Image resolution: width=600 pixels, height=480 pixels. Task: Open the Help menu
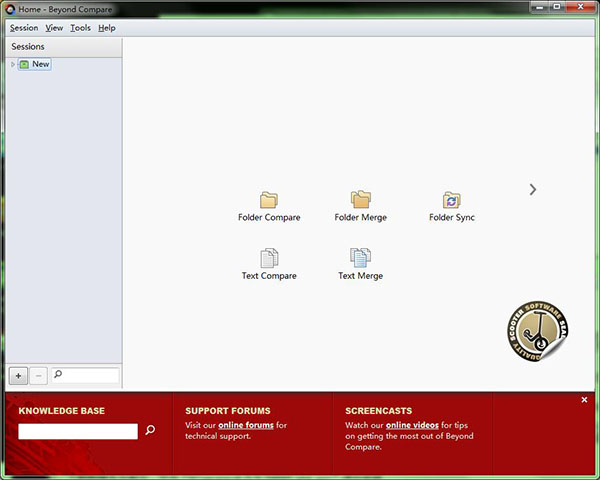coord(107,28)
